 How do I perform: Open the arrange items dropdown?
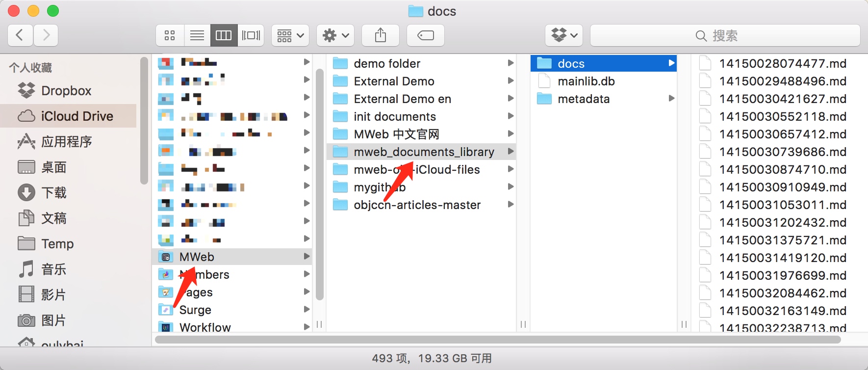(290, 35)
